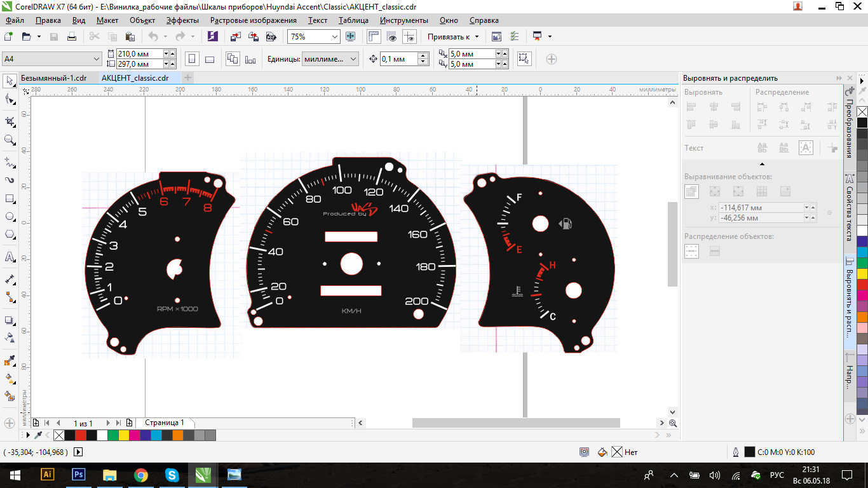The height and width of the screenshot is (488, 868).
Task: Click the Export icon in the toolbar
Action: pos(253,37)
